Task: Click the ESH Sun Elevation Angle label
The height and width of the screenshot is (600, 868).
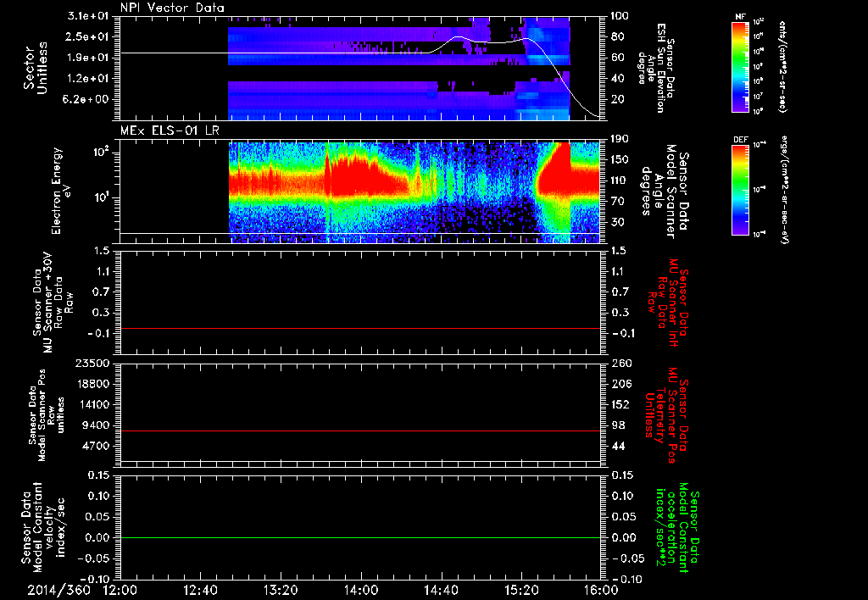Action: 658,68
